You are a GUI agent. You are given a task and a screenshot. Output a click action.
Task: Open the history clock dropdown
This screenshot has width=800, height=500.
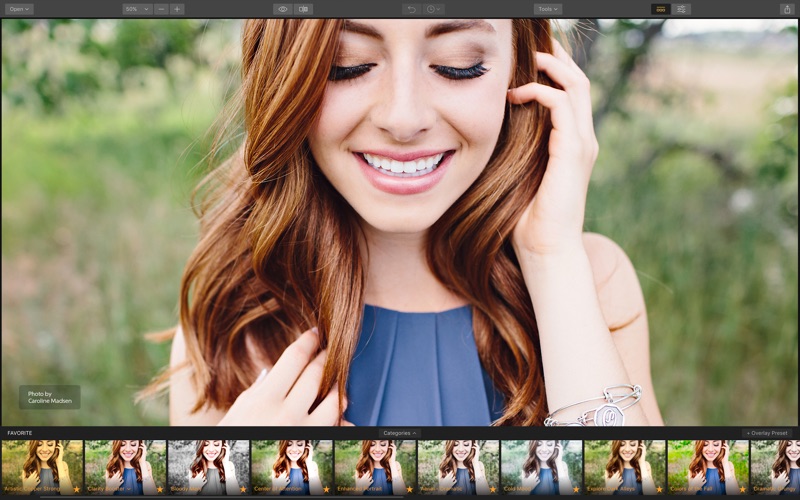tap(434, 9)
